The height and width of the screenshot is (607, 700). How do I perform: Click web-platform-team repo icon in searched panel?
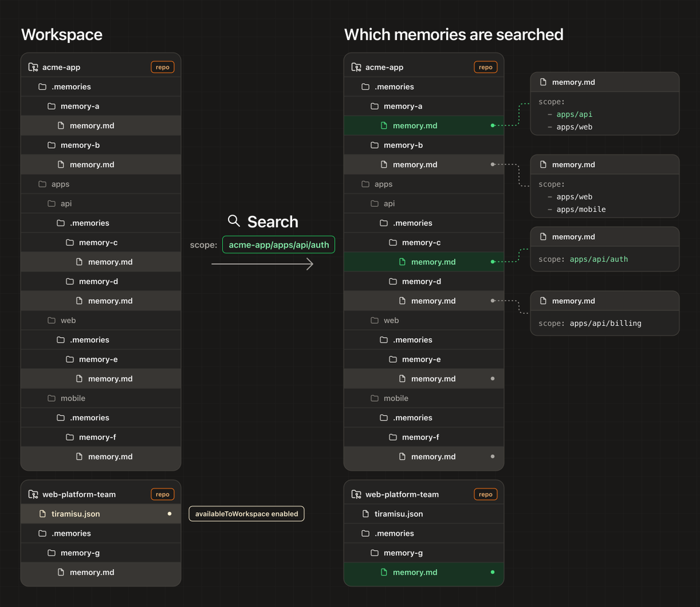point(356,494)
